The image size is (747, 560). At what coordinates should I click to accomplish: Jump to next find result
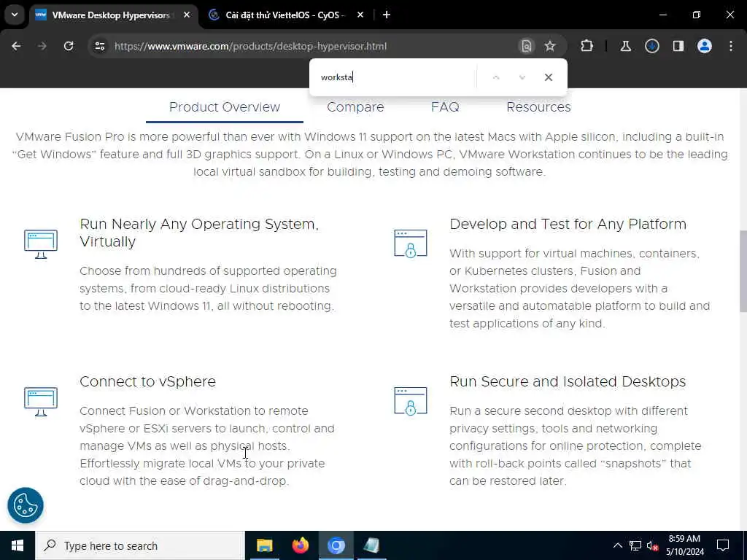tap(522, 77)
